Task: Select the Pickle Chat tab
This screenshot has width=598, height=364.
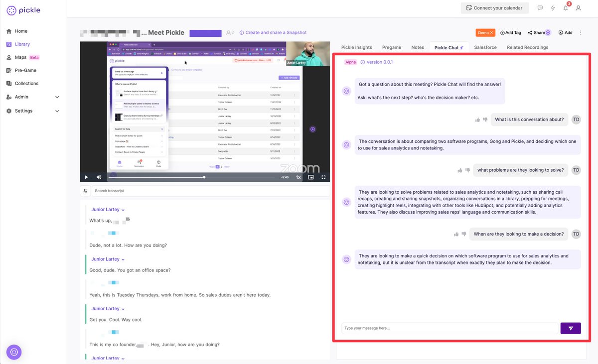Action: click(x=449, y=47)
